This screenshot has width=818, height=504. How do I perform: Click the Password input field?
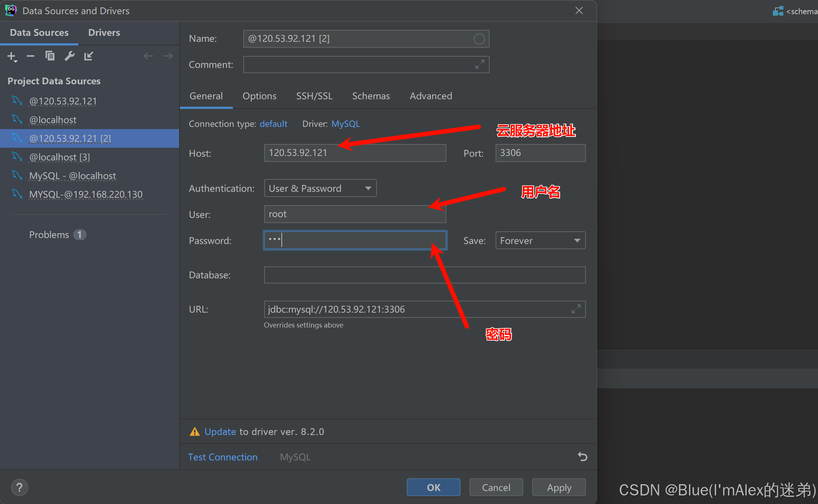(x=355, y=240)
